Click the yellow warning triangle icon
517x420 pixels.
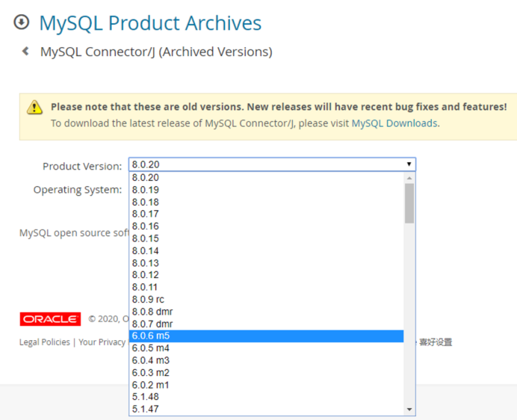coord(35,107)
